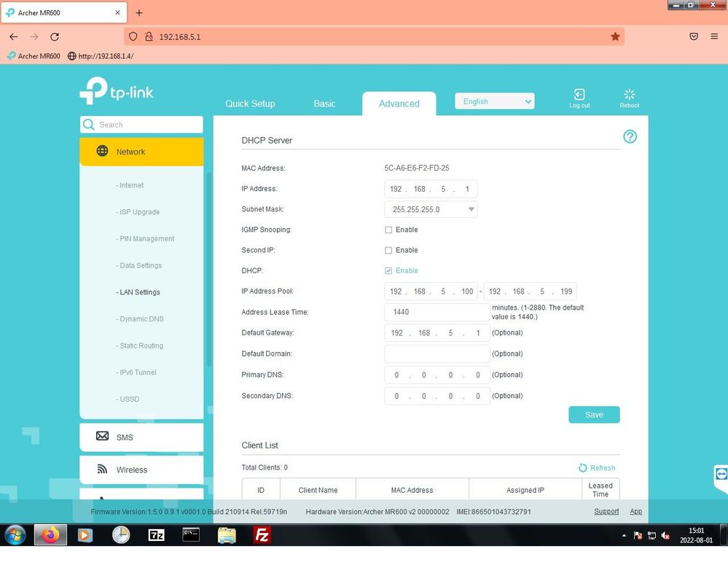Open the SMS section icon

[103, 437]
